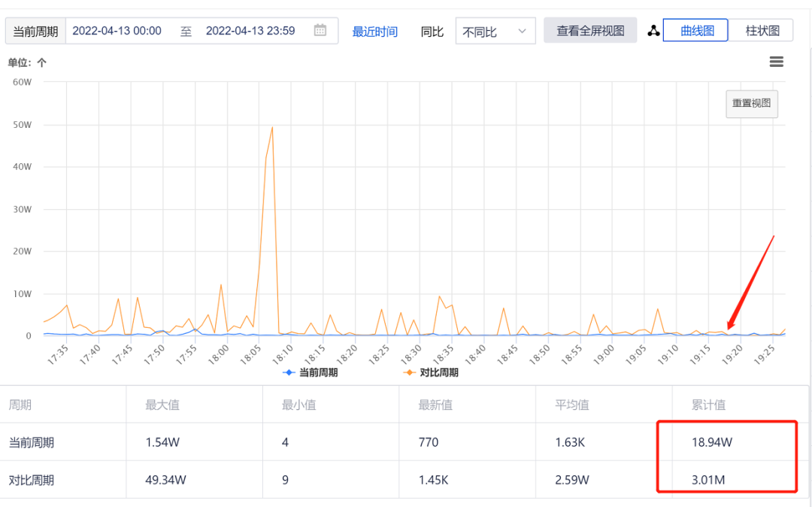Toggle 对比周期 orange legend series
The image size is (812, 507).
coord(431,372)
